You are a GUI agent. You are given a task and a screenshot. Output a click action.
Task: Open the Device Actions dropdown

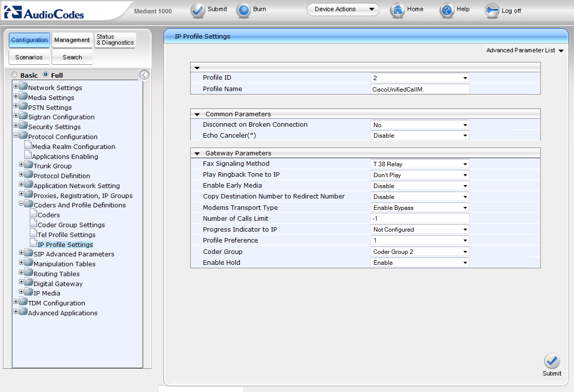click(343, 9)
